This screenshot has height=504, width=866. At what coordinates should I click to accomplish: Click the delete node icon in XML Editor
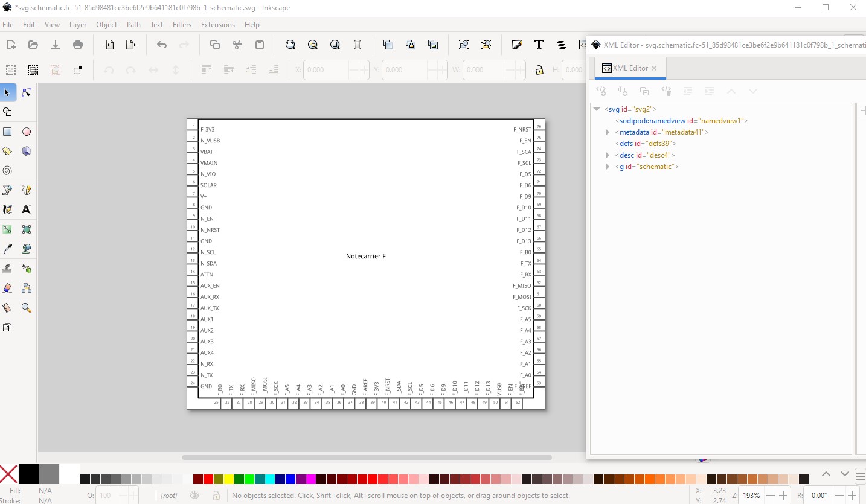[x=666, y=91]
